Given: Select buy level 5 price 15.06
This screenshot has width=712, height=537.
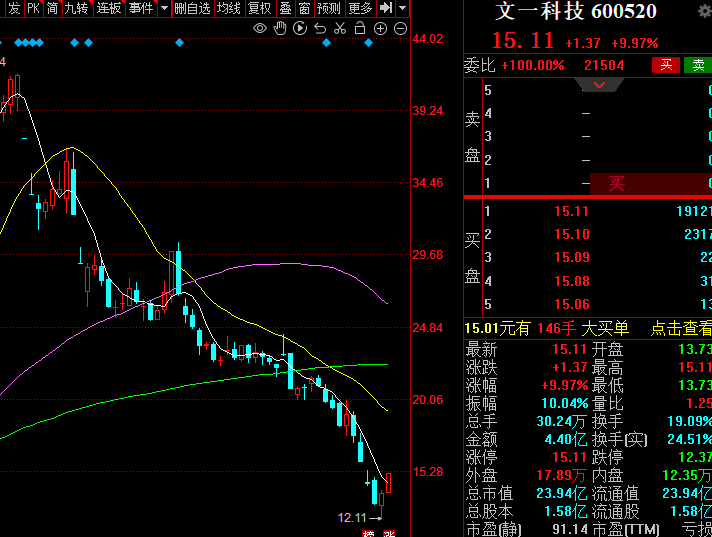Looking at the screenshot, I should pyautogui.click(x=571, y=304).
